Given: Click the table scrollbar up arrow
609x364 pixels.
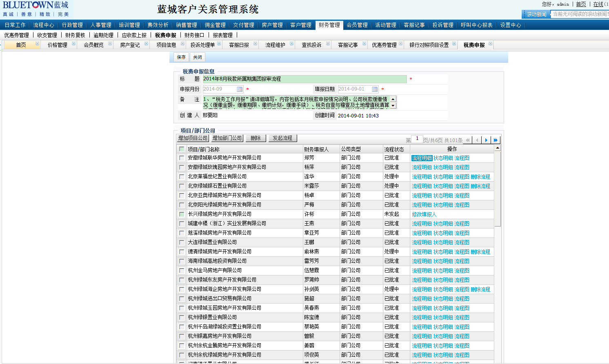Looking at the screenshot, I should pos(498,148).
